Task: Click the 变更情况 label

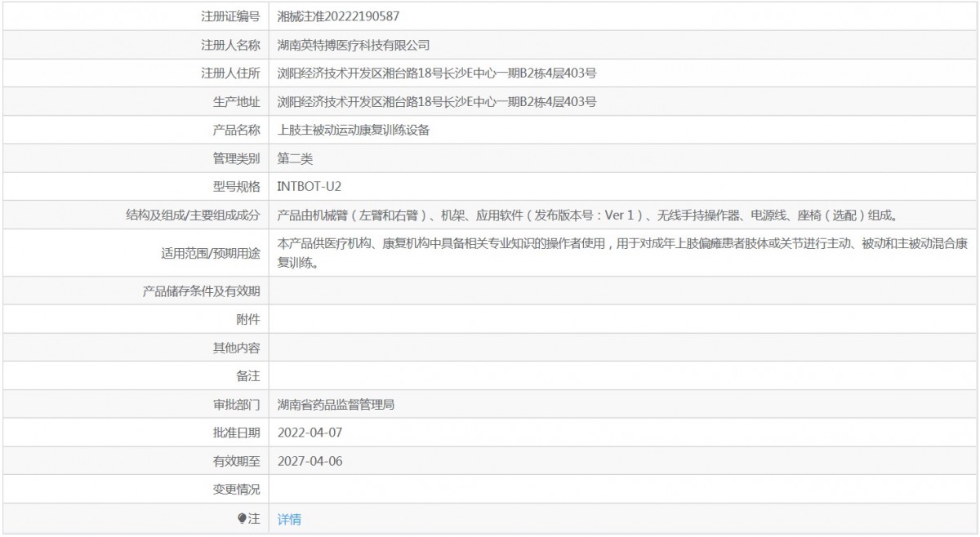Action: (x=236, y=490)
